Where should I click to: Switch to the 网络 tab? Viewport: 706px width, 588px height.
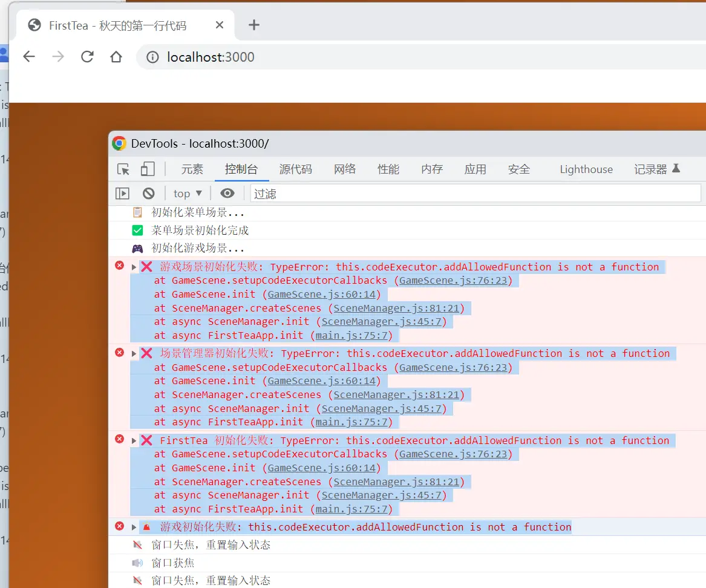pyautogui.click(x=345, y=169)
